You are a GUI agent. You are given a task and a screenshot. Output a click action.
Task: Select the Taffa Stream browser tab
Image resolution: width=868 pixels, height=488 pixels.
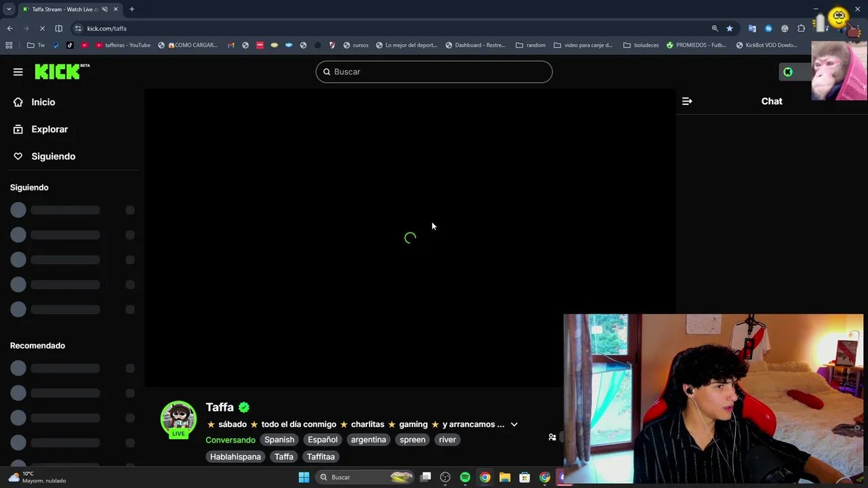[71, 9]
